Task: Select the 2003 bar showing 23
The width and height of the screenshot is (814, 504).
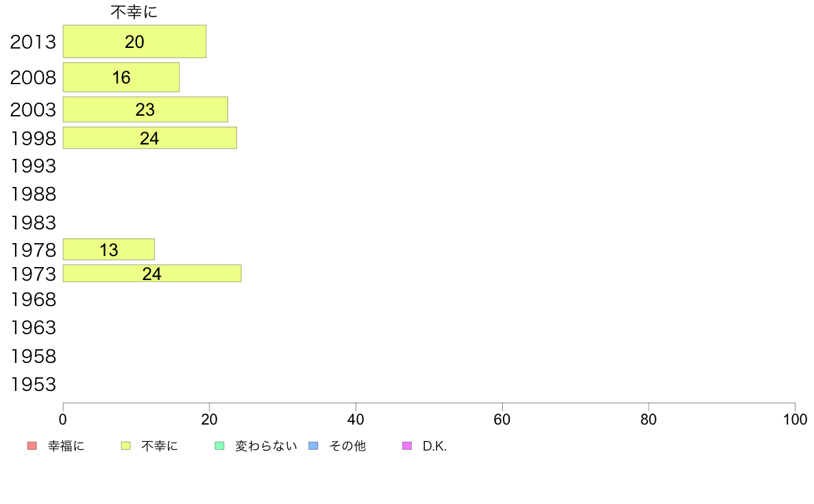Action: point(145,110)
